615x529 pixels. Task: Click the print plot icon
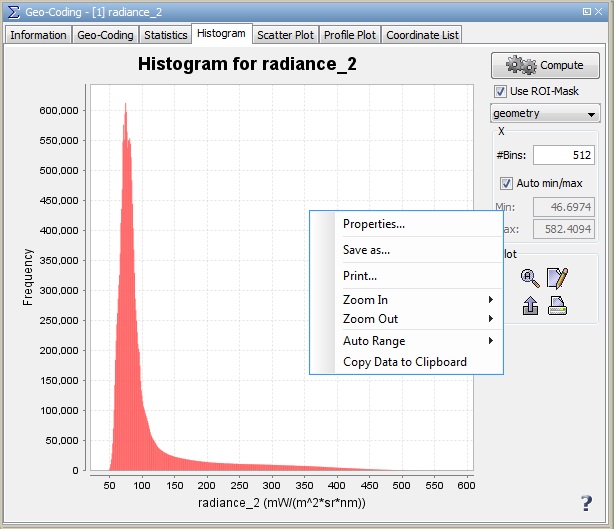(x=558, y=307)
